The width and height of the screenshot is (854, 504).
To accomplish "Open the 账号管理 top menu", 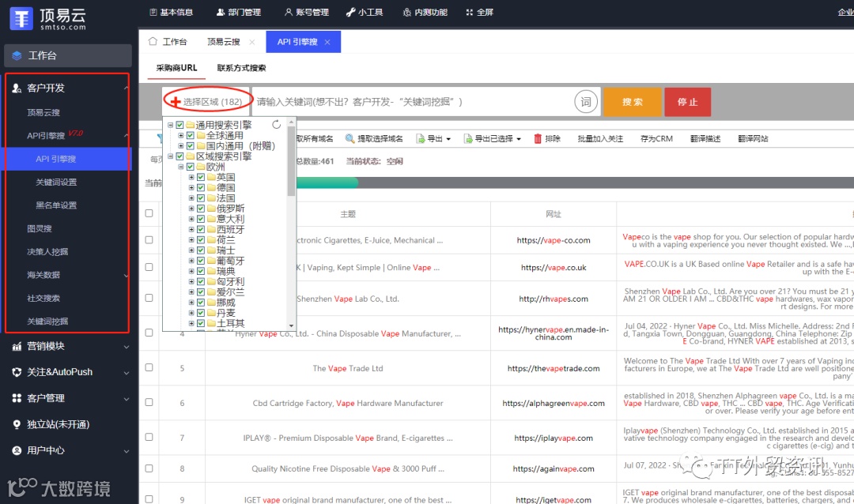I will [307, 12].
